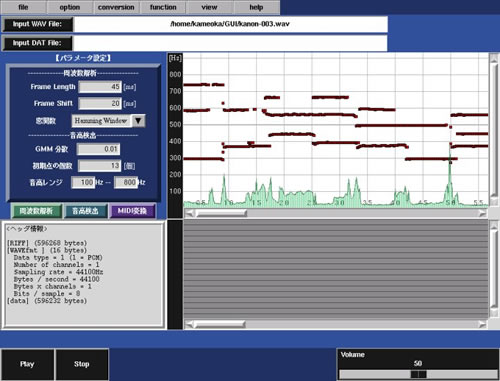Open the conversion menu
Image resolution: width=500 pixels, height=381 pixels.
click(x=116, y=7)
